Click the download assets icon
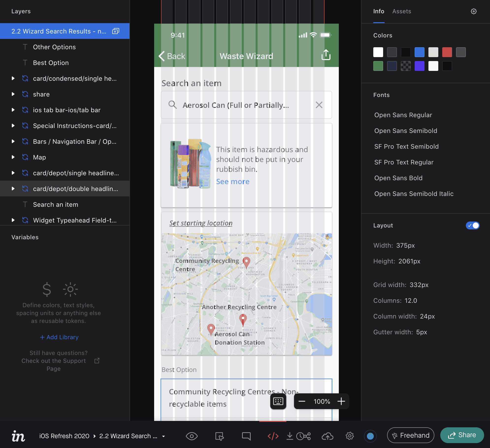This screenshot has width=490, height=448. pyautogui.click(x=290, y=436)
